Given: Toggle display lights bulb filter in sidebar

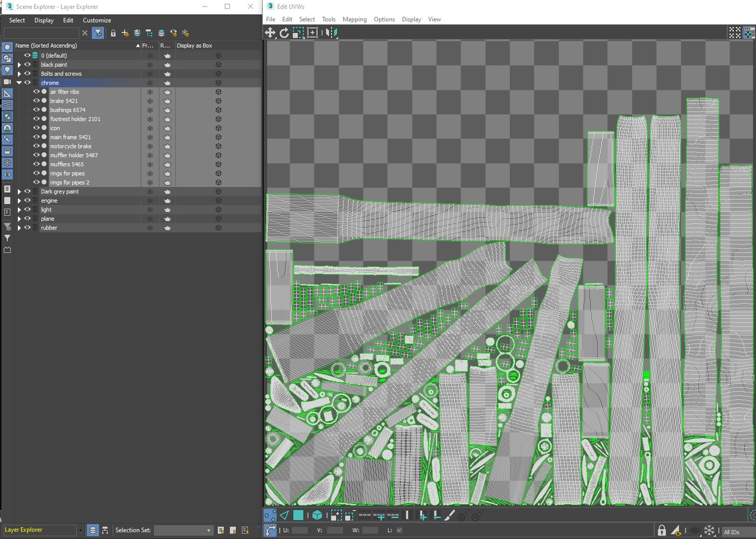Looking at the screenshot, I should coord(7,70).
